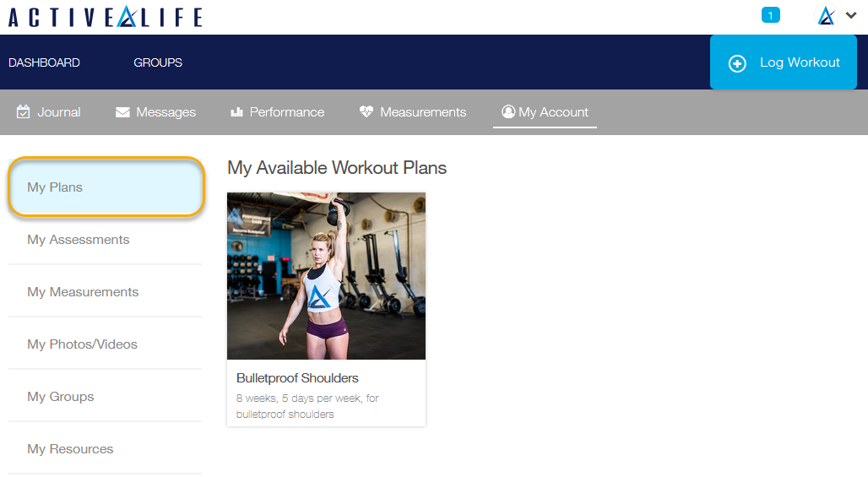Click the Bulletproof Shoulders plan title
This screenshot has height=477, width=868.
click(297, 378)
